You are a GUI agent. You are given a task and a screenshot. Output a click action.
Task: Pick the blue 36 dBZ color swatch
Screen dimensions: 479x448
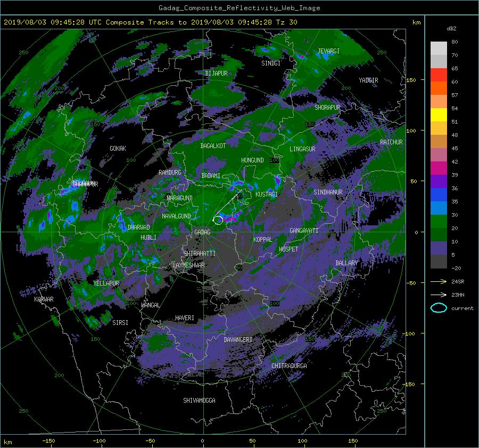439,194
